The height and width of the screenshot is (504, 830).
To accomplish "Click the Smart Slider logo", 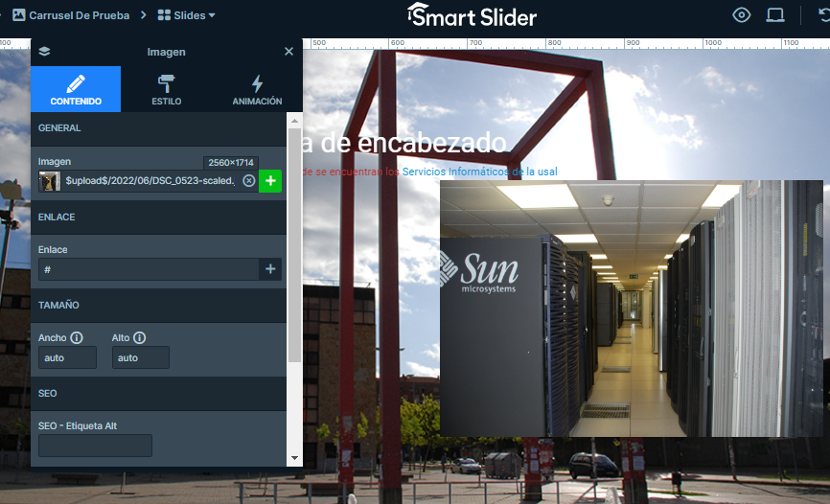I will pyautogui.click(x=473, y=15).
